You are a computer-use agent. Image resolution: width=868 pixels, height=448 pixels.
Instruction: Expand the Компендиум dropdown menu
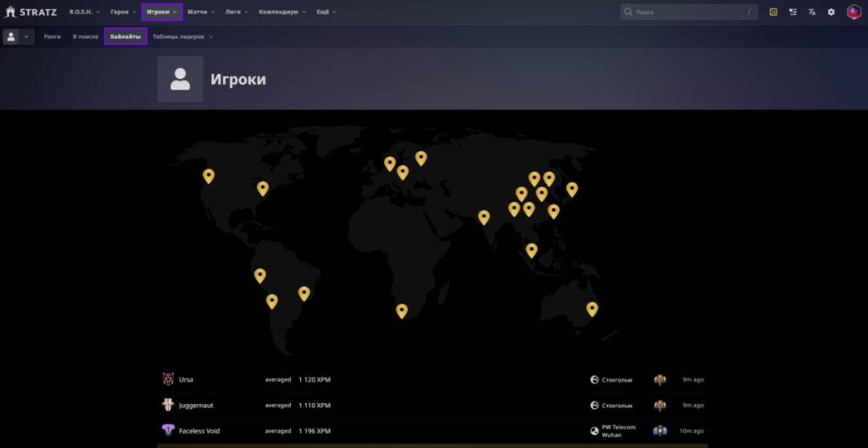282,12
